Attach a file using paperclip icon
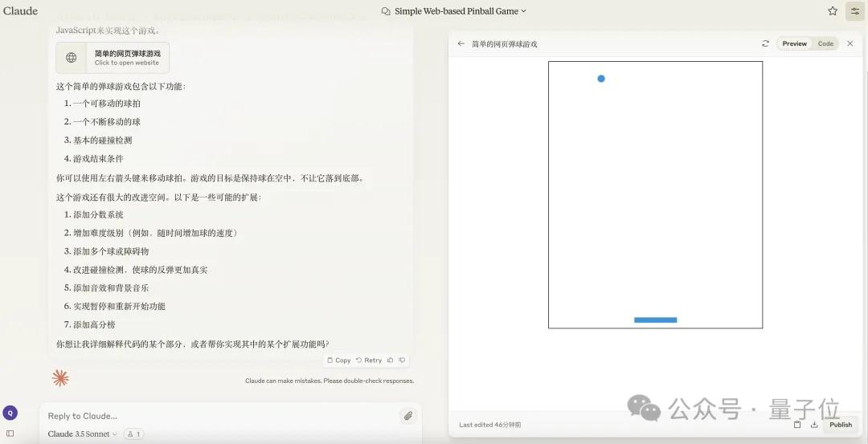 pyautogui.click(x=408, y=416)
